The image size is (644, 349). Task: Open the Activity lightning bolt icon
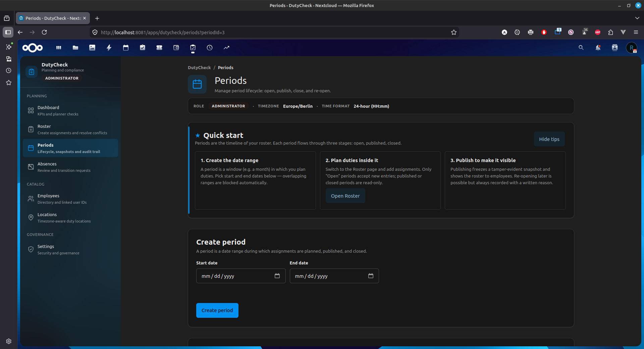[109, 48]
